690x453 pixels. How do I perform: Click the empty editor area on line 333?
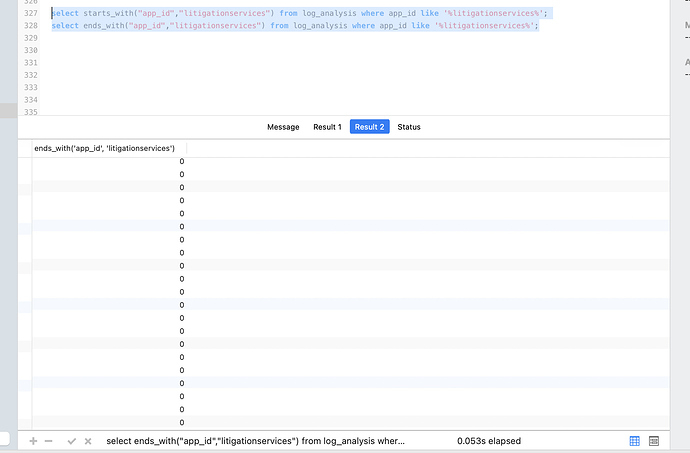[300, 87]
